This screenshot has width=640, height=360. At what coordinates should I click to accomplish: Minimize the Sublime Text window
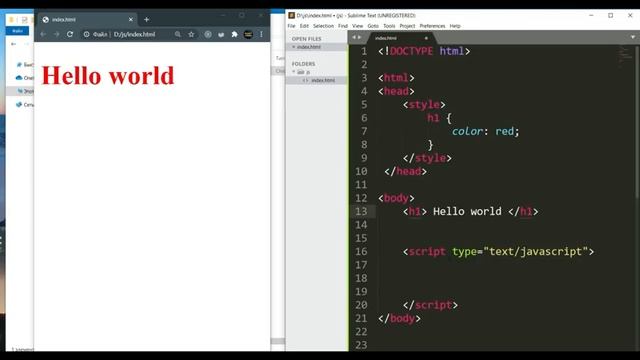(591, 16)
